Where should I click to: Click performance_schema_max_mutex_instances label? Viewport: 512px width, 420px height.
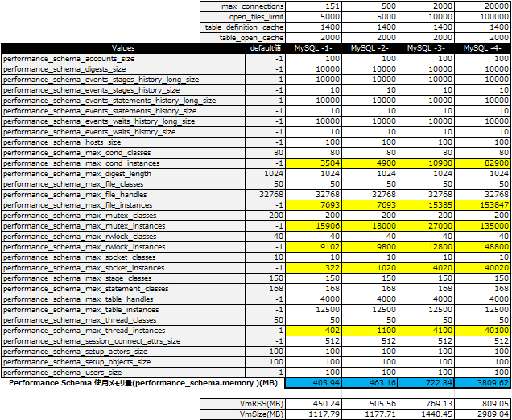point(123,226)
